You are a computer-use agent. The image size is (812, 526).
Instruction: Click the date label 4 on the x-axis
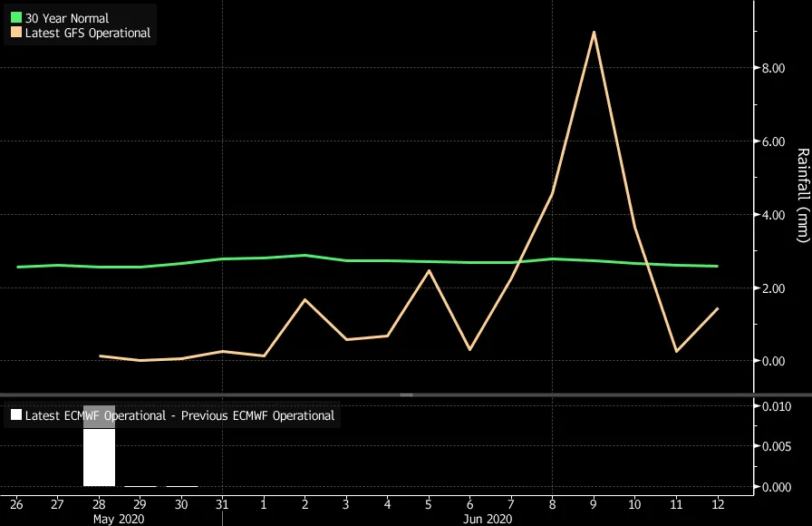tap(387, 504)
